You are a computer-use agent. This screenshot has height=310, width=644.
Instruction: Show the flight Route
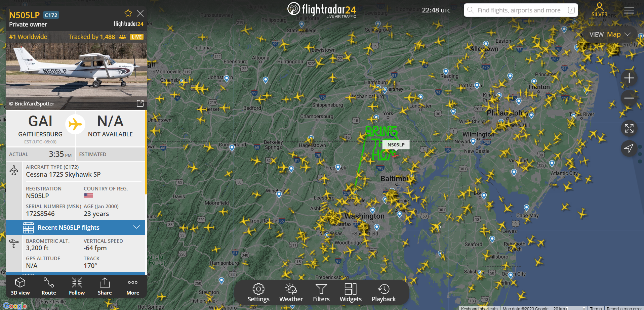[x=49, y=286]
